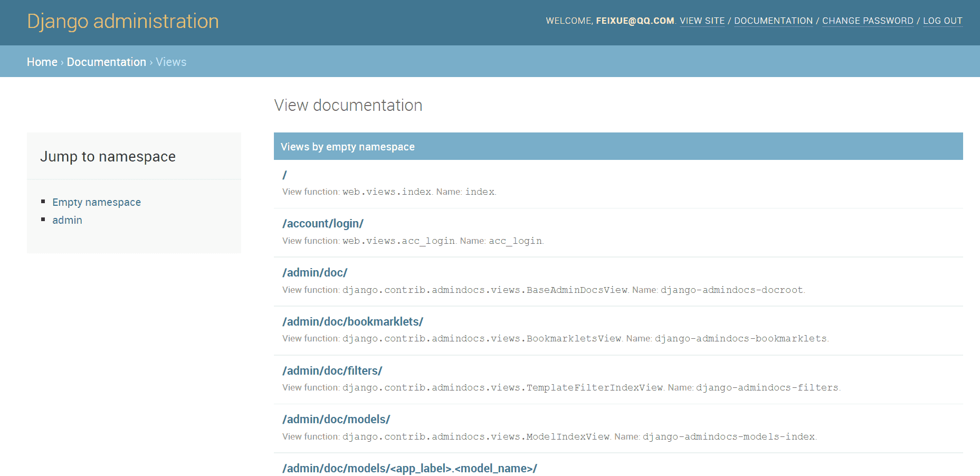
Task: Open /account/login/ view documentation
Action: [323, 224]
